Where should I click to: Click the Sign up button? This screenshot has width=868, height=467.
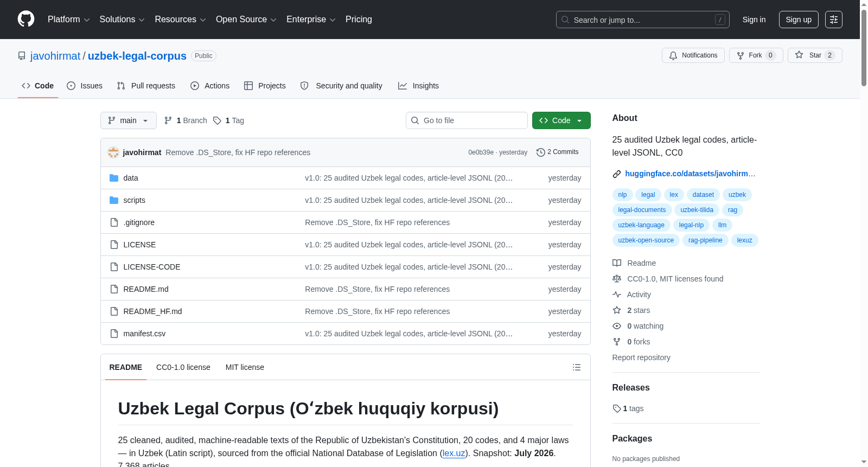799,20
